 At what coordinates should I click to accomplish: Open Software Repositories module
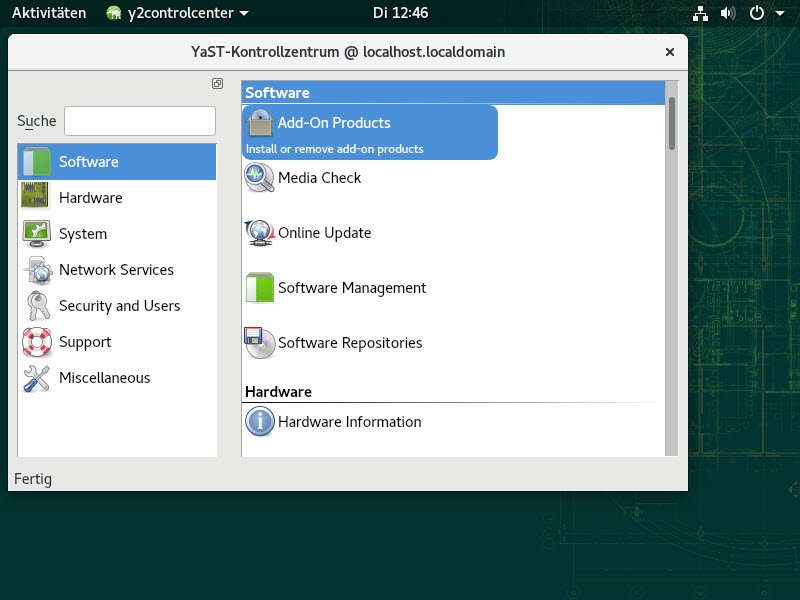coord(349,343)
